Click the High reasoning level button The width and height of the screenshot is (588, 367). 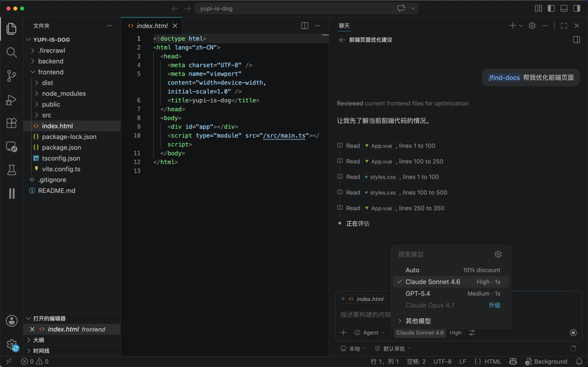tap(455, 333)
